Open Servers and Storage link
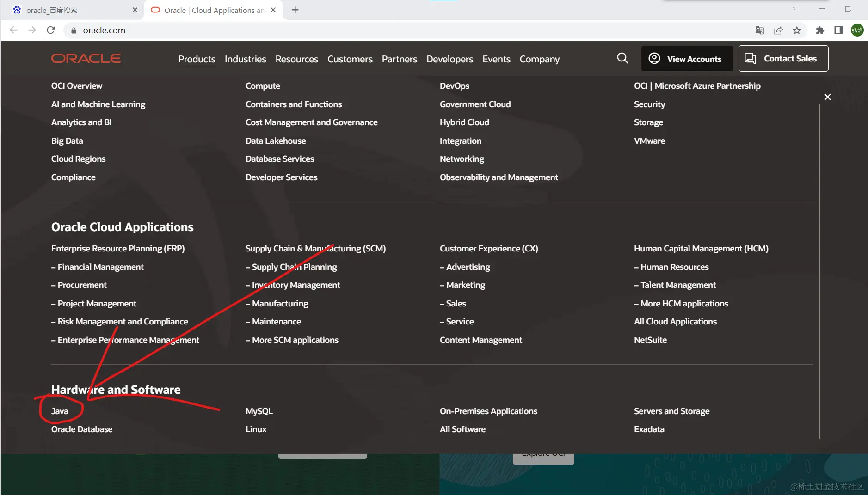The width and height of the screenshot is (868, 495). tap(671, 411)
